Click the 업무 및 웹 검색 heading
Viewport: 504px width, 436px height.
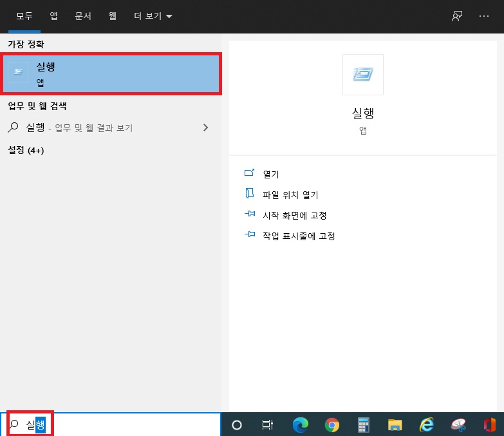coord(37,106)
